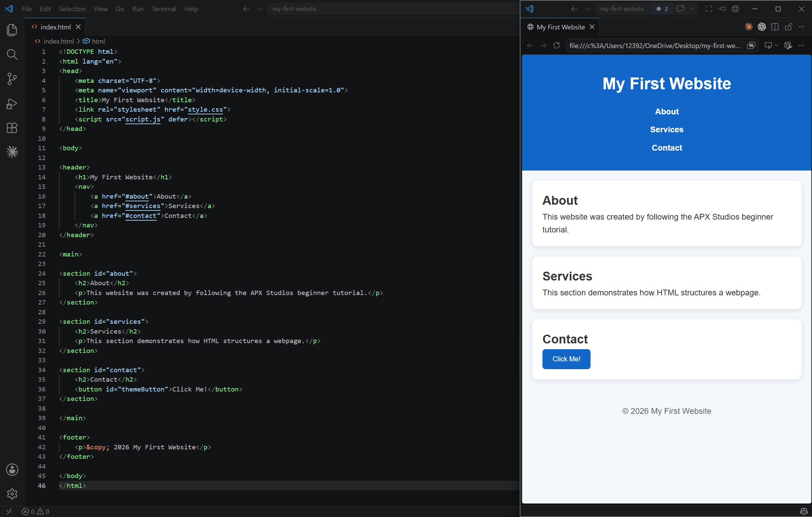Screen dimensions: 812x517
Task: Open the page in external browser from address bar
Action: point(751,45)
